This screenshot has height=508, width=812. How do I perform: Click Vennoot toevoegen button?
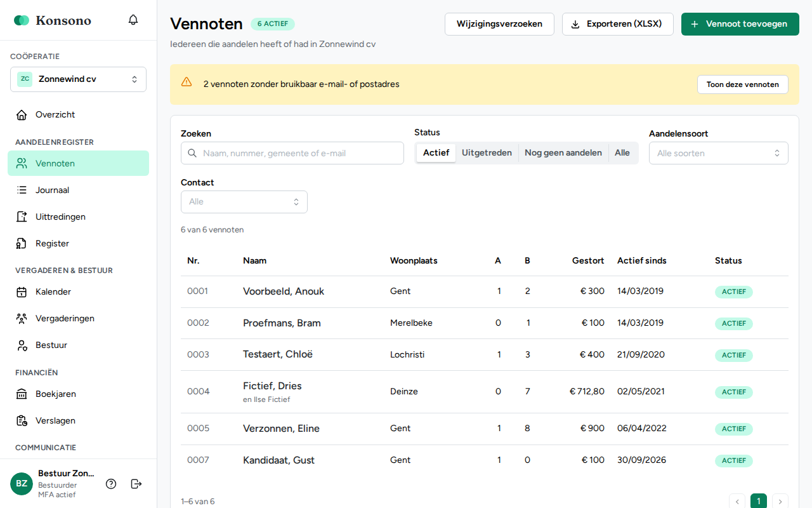tap(740, 24)
